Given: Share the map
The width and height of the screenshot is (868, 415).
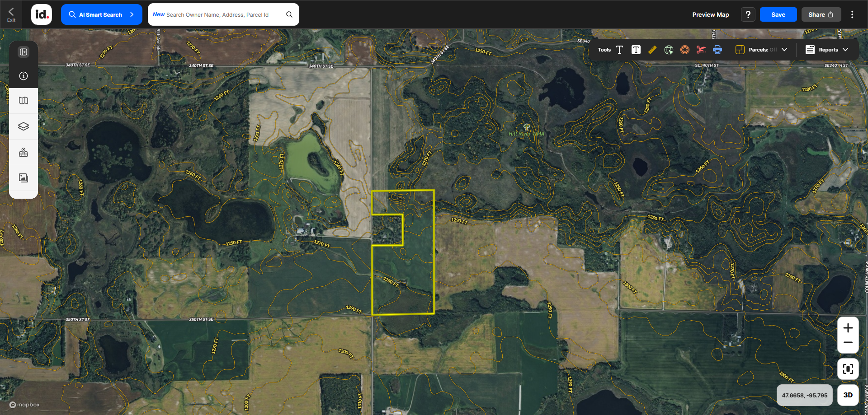Looking at the screenshot, I should tap(821, 14).
